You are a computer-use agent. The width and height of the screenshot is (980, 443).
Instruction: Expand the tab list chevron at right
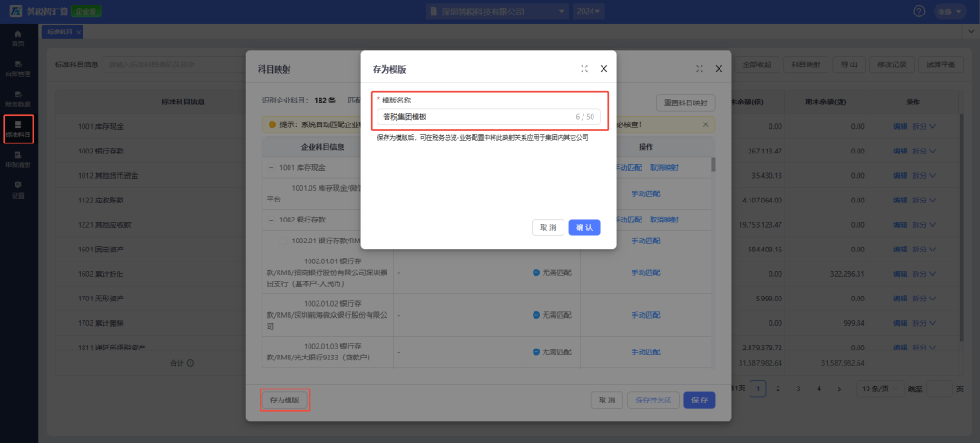pyautogui.click(x=973, y=31)
